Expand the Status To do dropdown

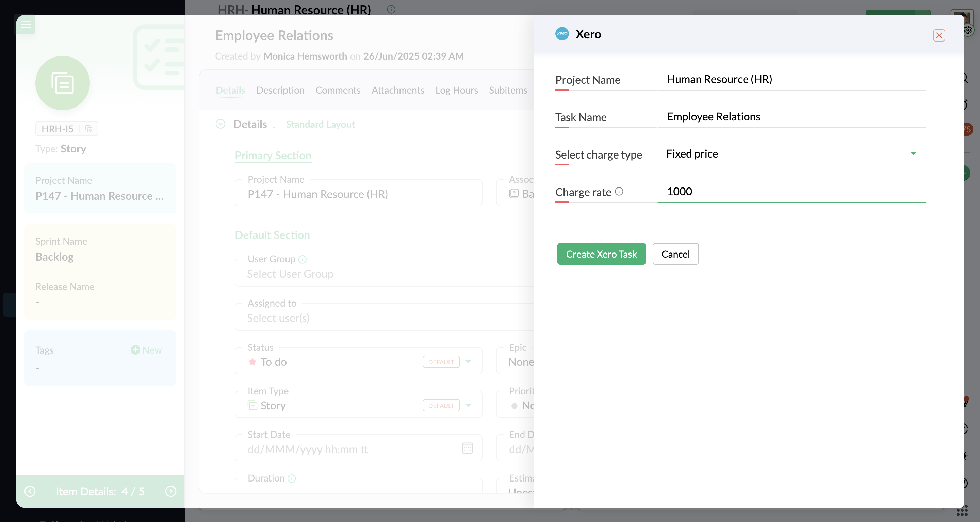click(x=468, y=362)
